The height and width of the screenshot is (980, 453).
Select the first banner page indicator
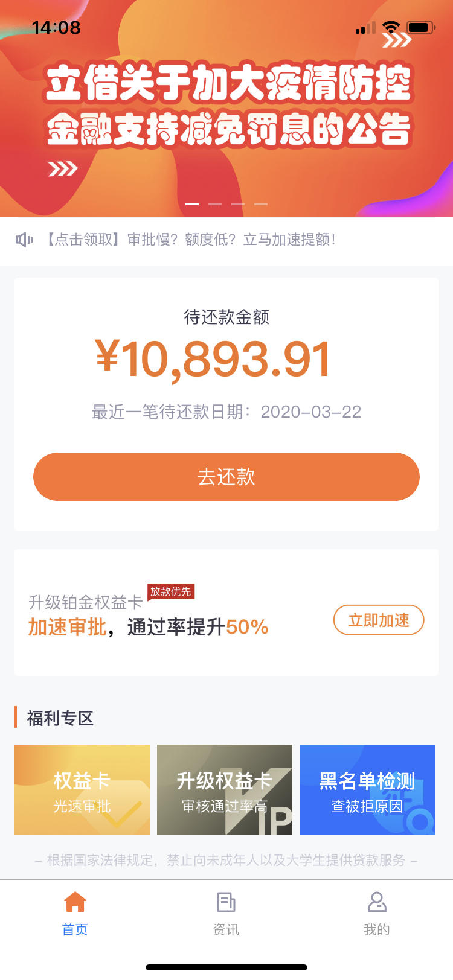(192, 204)
